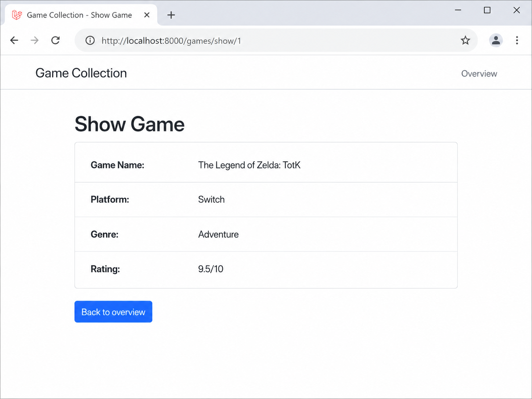Close the Game Collection - Show Game tab

[147, 15]
